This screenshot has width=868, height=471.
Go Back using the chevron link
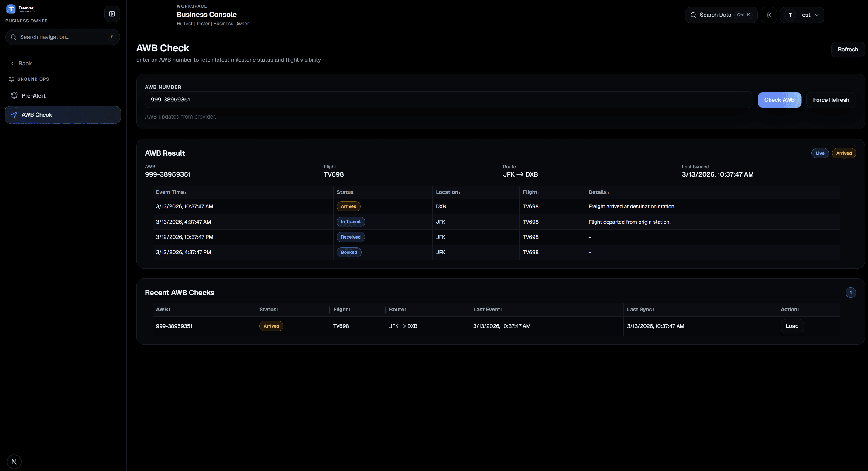click(21, 63)
